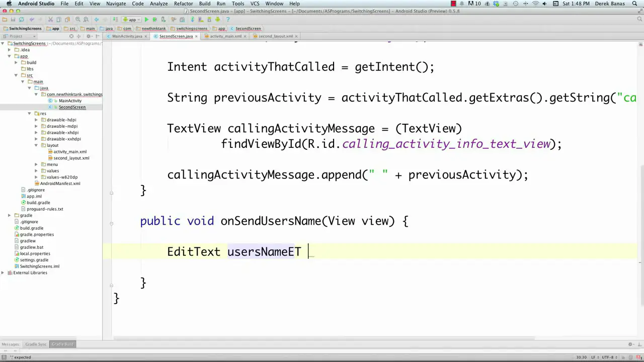Run the app with the green play button

(x=147, y=20)
